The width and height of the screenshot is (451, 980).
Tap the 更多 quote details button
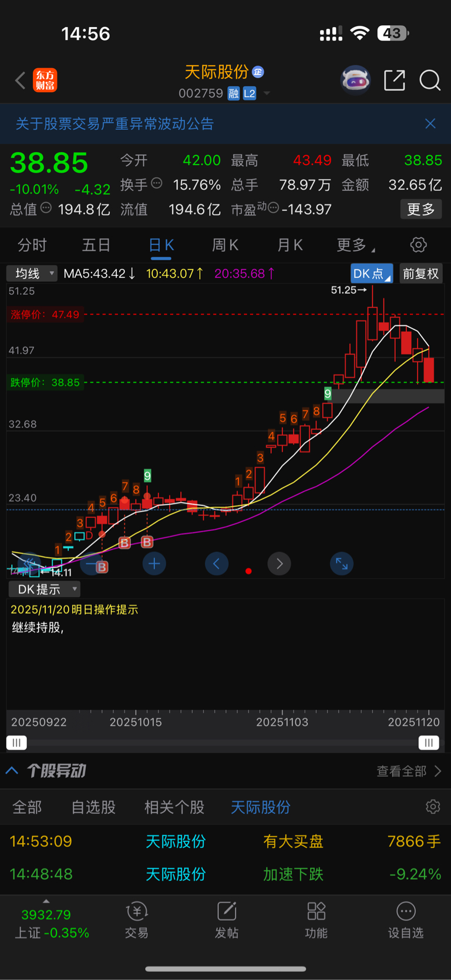[x=421, y=209]
